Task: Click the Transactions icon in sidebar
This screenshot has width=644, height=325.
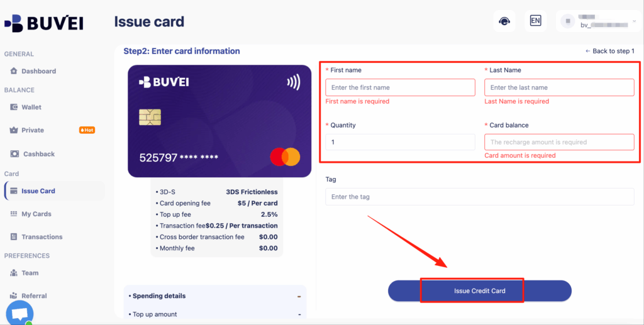Action: [14, 237]
